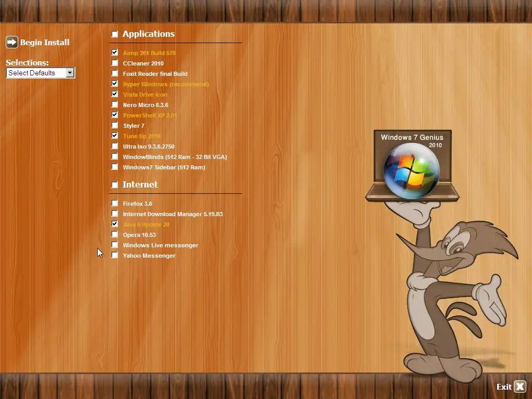Screen dimensions: 532x399
Task: Check Internet Download Manager 5.19.B3
Action: 115,214
